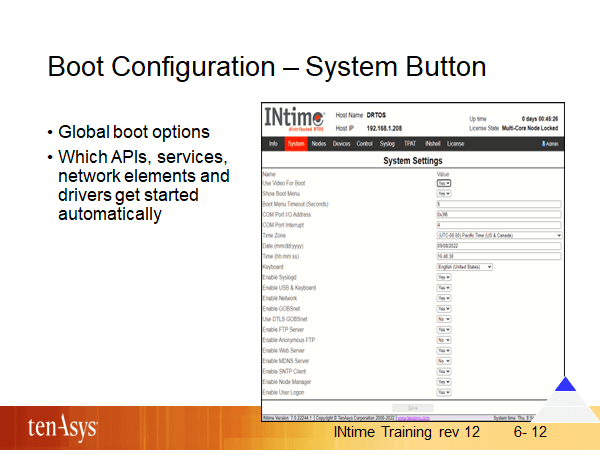Click the Save button

[x=413, y=408]
